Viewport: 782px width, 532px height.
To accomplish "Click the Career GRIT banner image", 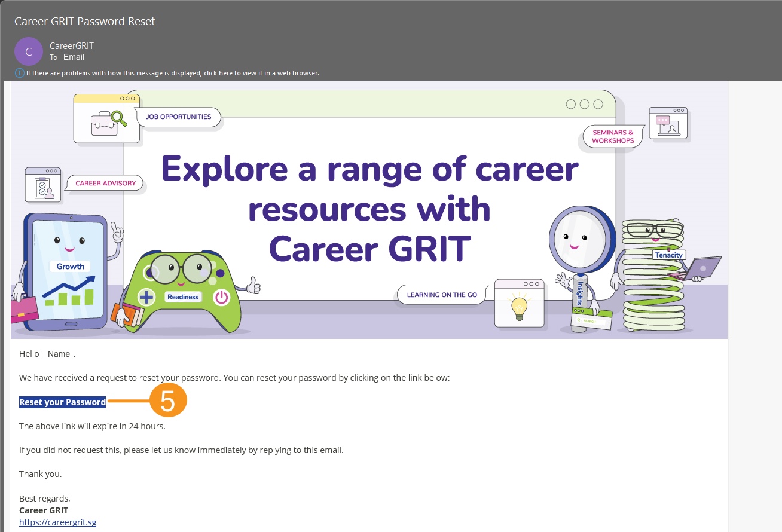I will [x=369, y=210].
